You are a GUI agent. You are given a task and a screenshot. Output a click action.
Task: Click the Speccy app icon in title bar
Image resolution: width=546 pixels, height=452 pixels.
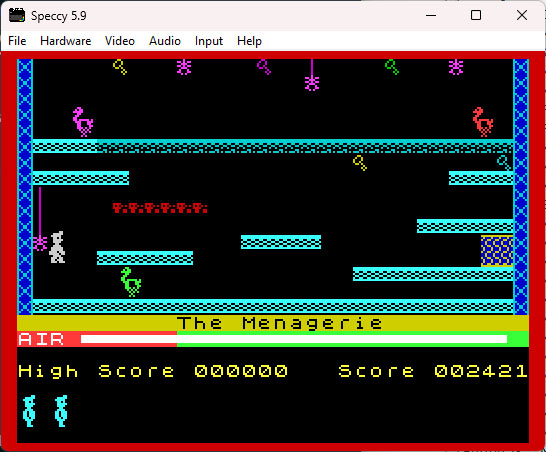tap(17, 16)
